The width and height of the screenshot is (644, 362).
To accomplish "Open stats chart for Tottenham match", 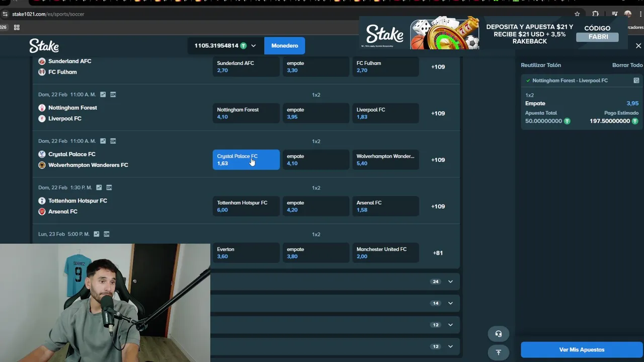I will tap(99, 188).
